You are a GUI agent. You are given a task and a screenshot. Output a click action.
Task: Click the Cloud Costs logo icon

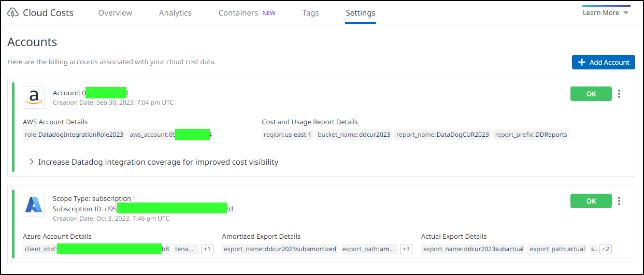[x=13, y=13]
